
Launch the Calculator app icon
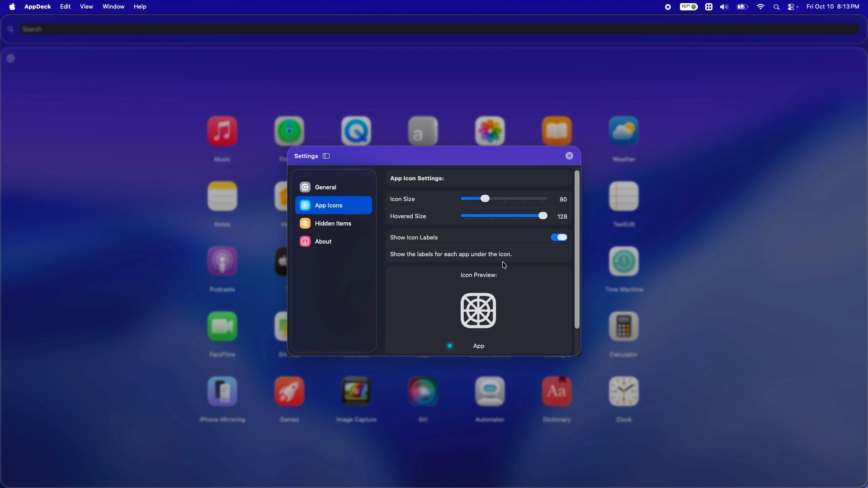[624, 327]
